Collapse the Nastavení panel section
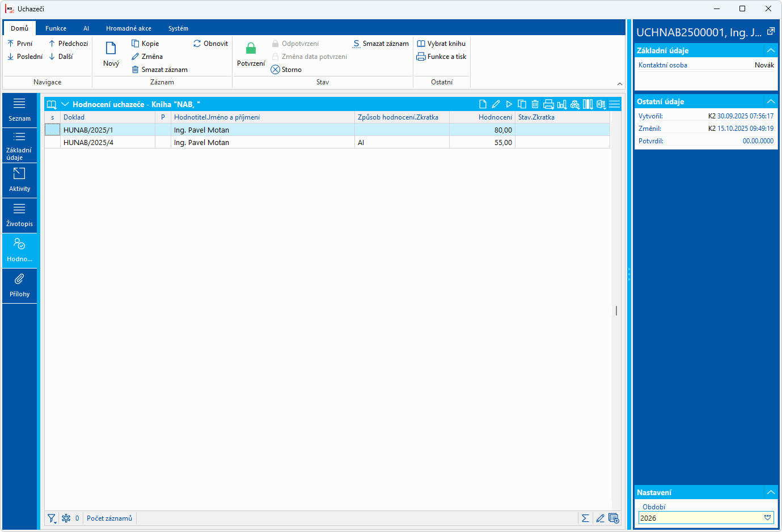This screenshot has height=532, width=782. tap(771, 492)
